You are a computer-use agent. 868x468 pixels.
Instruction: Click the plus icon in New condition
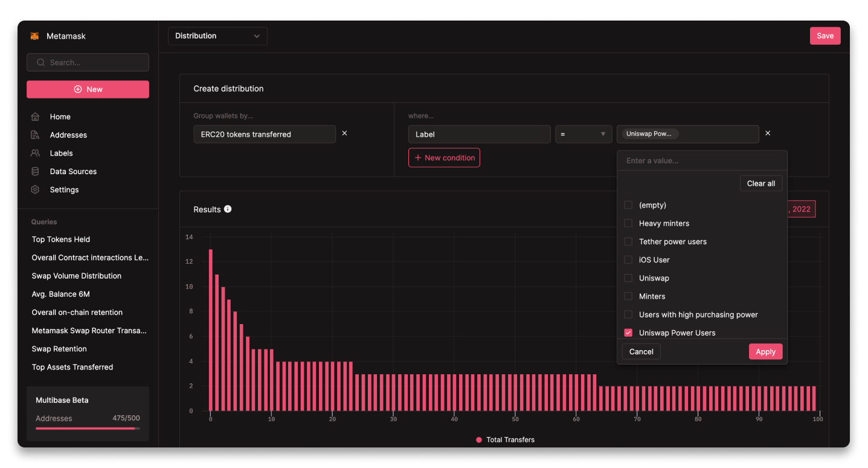pos(418,158)
